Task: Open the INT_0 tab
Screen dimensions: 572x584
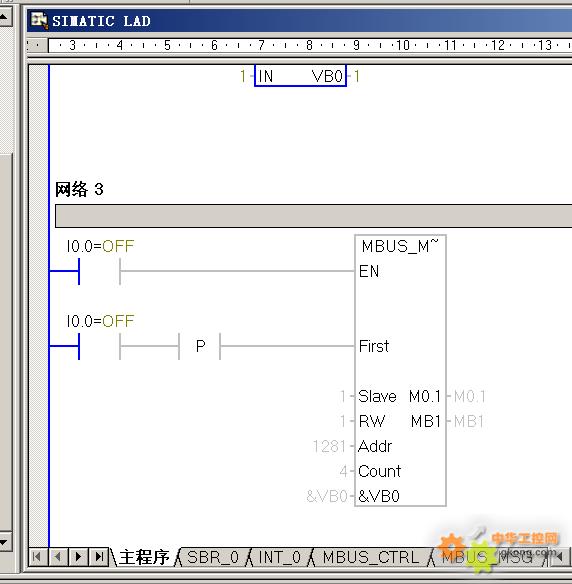Action: point(279,557)
